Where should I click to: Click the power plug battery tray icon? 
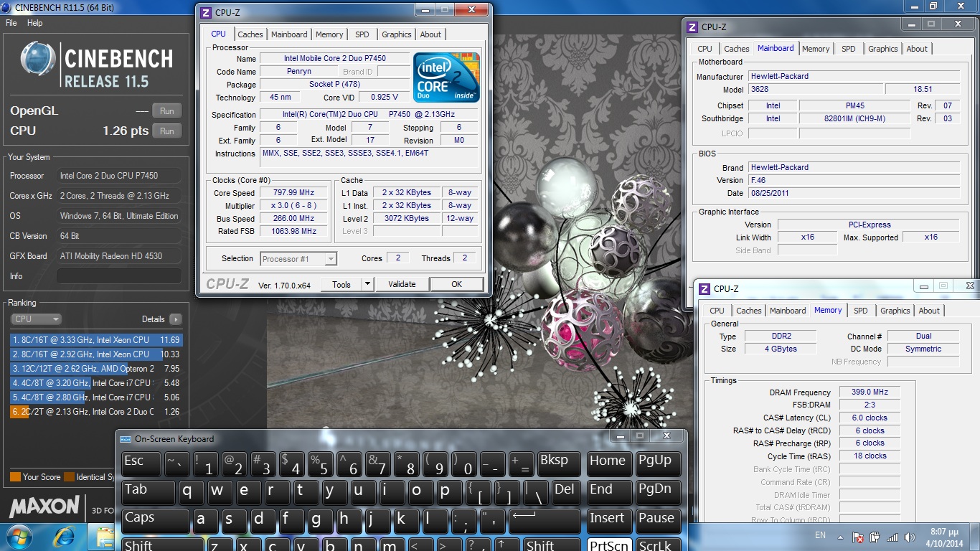click(x=875, y=537)
